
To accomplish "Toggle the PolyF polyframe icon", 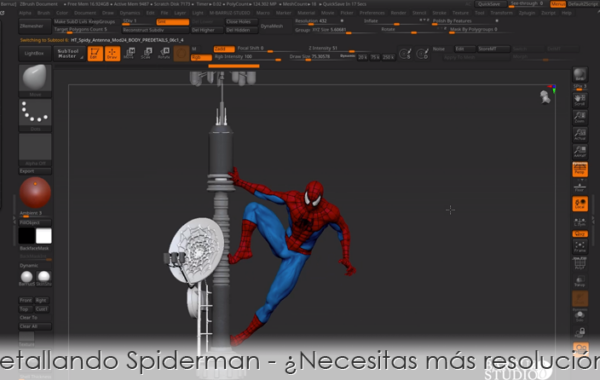I will [580, 264].
